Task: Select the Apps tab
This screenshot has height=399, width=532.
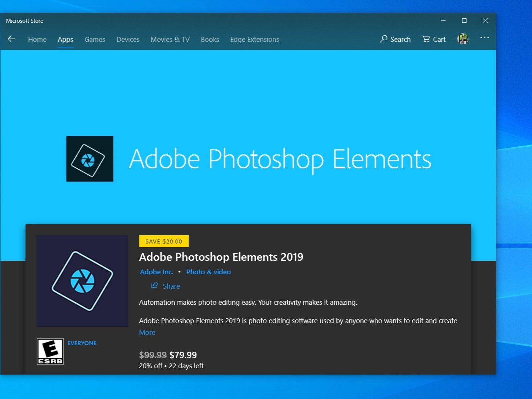Action: click(x=65, y=39)
